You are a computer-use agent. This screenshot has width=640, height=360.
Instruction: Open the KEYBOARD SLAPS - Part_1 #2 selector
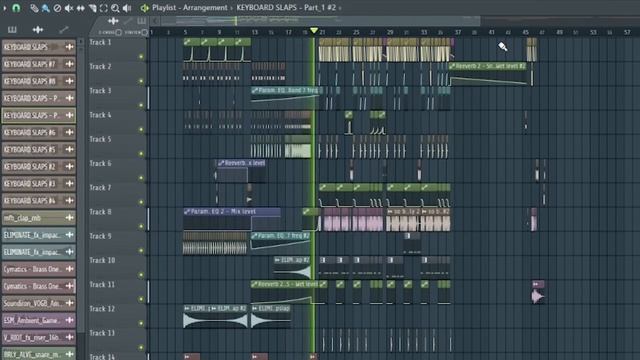point(286,7)
